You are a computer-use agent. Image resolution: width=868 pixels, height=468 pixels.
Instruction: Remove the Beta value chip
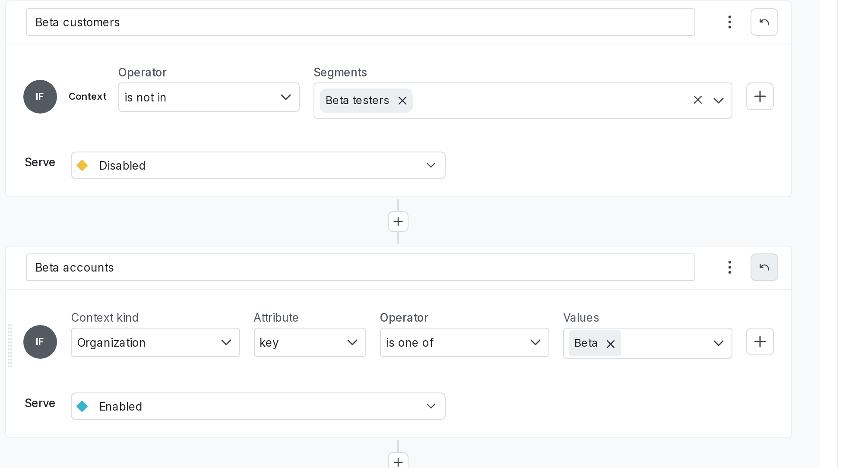pos(610,344)
